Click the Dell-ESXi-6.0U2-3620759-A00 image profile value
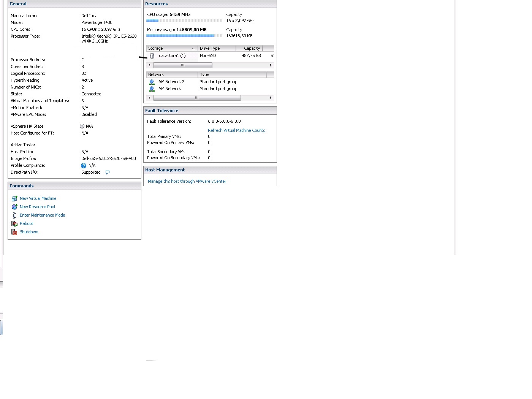The width and height of the screenshot is (532, 399). (109, 158)
